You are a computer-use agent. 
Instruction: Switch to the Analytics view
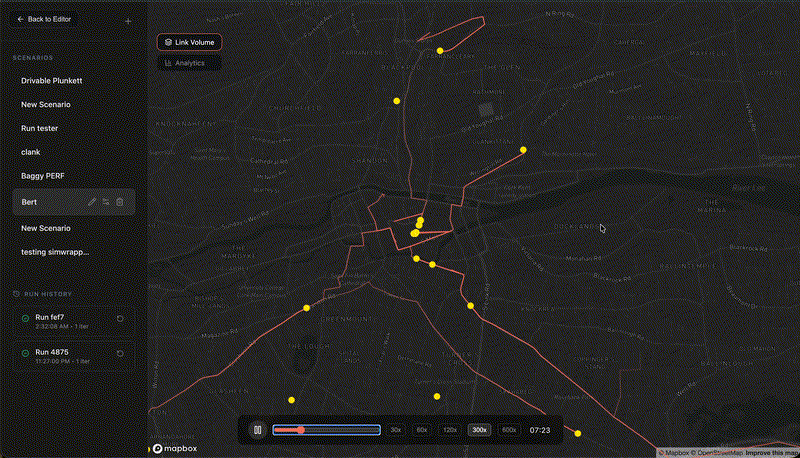(x=189, y=63)
